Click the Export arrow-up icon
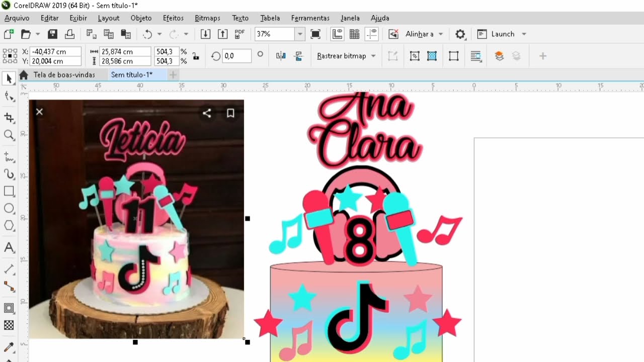Screen dimensions: 644x362 coord(222,34)
